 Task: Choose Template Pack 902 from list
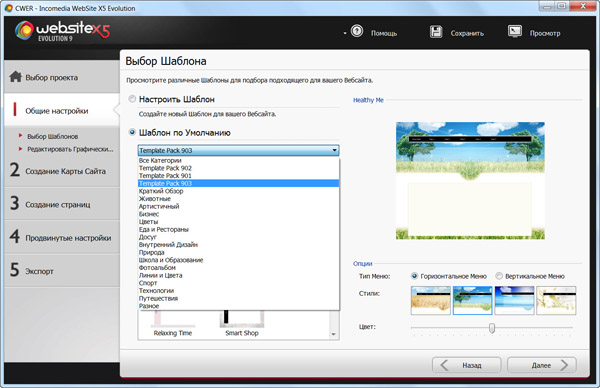tap(238, 168)
